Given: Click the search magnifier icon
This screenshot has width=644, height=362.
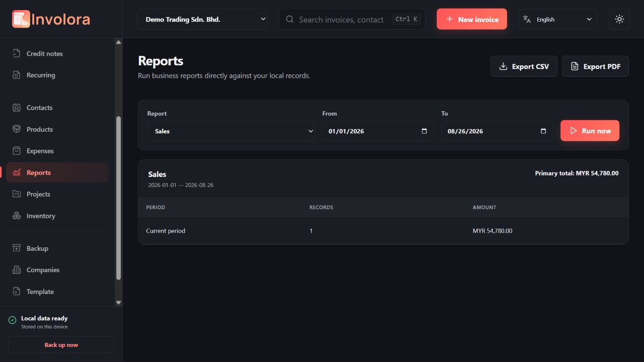Looking at the screenshot, I should [x=290, y=19].
